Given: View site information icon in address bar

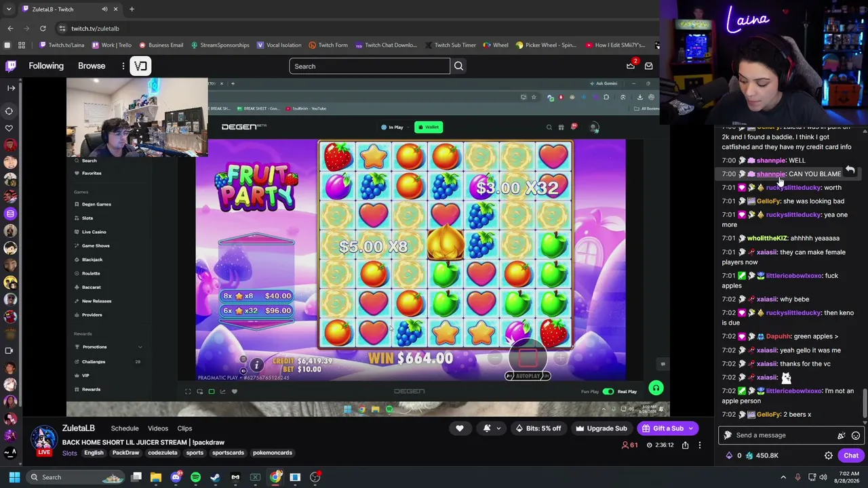Looking at the screenshot, I should coord(62,28).
